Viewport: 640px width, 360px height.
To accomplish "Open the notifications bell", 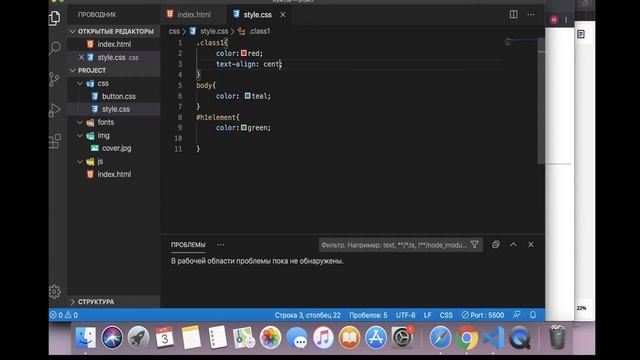I will click(533, 315).
